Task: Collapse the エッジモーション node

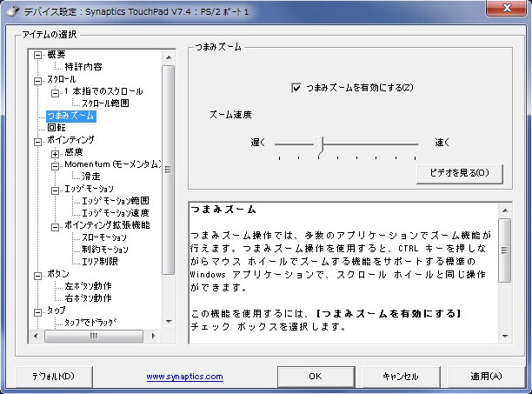Action: (x=55, y=190)
